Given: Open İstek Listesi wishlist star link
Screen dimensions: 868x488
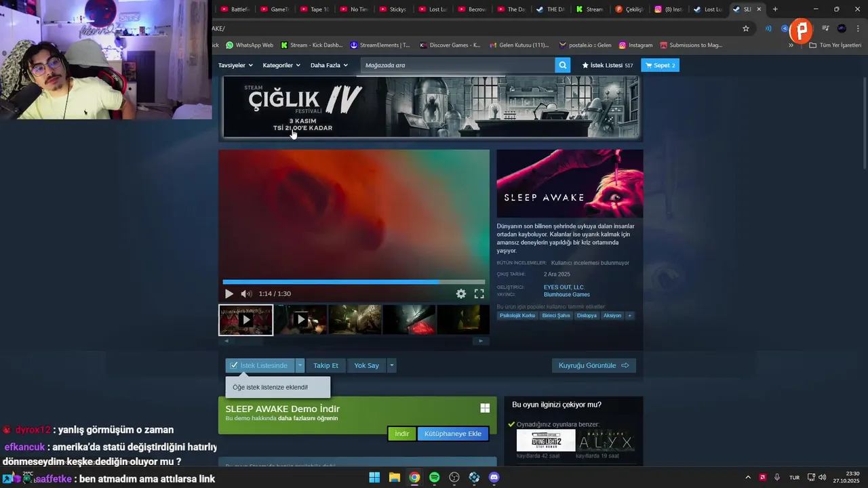Looking at the screenshot, I should coord(607,65).
